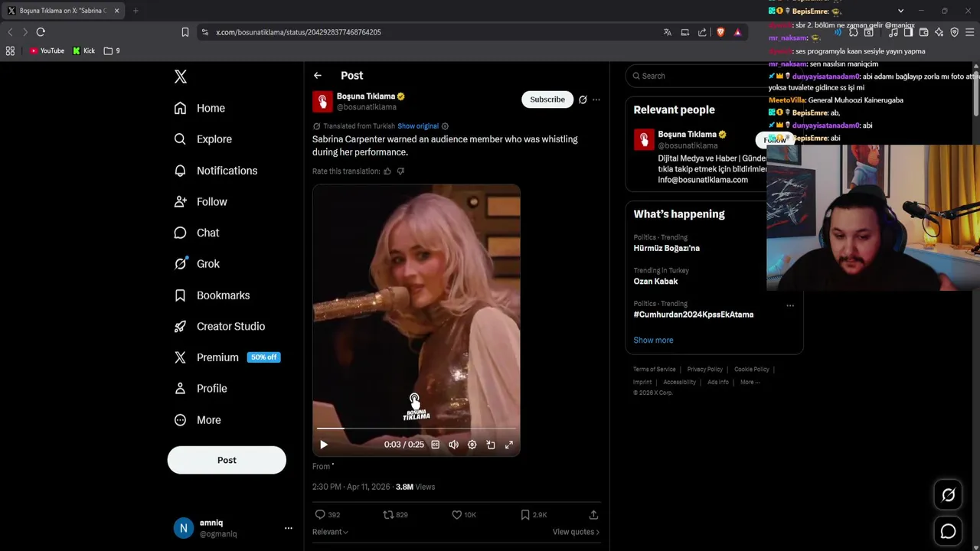This screenshot has height=551, width=980.
Task: Bookmark this page in the address bar
Action: [185, 32]
